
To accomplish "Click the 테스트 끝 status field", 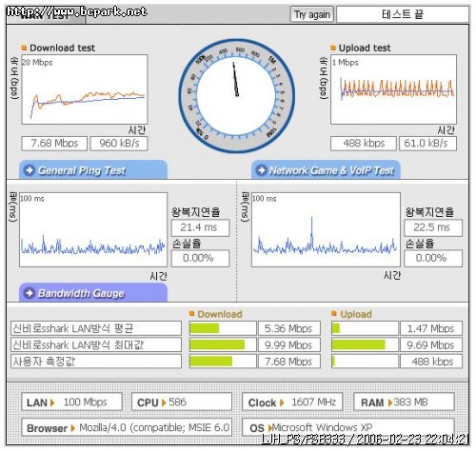I will [403, 14].
